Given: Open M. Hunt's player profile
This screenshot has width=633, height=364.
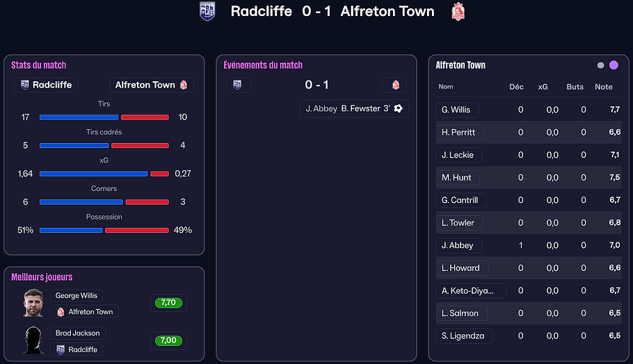Looking at the screenshot, I should tap(456, 178).
